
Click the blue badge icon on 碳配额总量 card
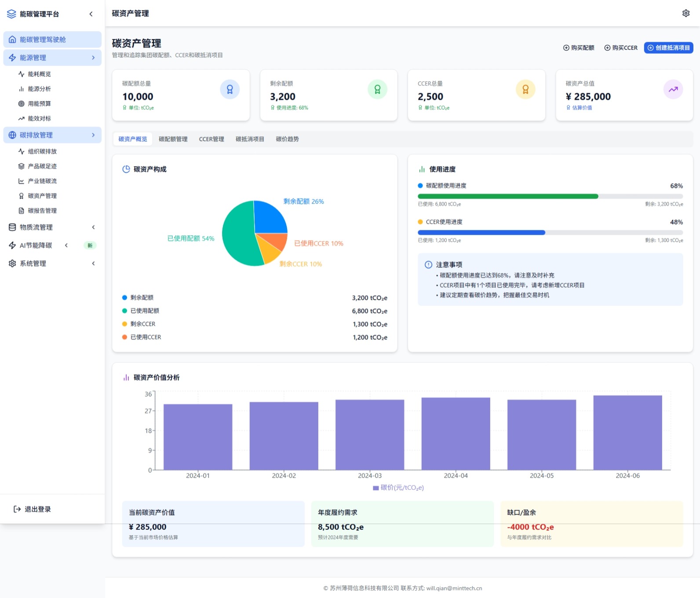[230, 90]
